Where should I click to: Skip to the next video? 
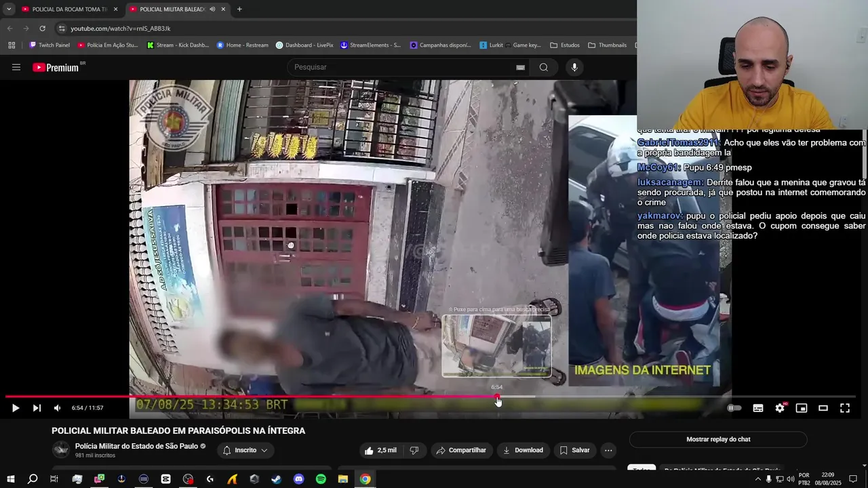tap(37, 408)
